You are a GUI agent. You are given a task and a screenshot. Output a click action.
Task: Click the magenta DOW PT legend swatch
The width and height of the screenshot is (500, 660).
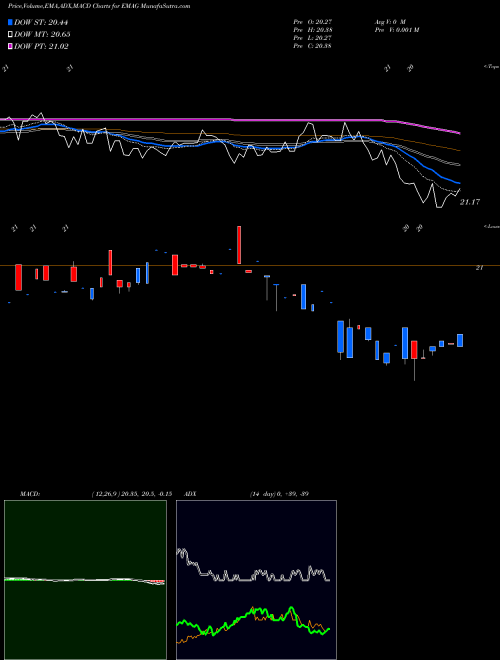[x=11, y=46]
